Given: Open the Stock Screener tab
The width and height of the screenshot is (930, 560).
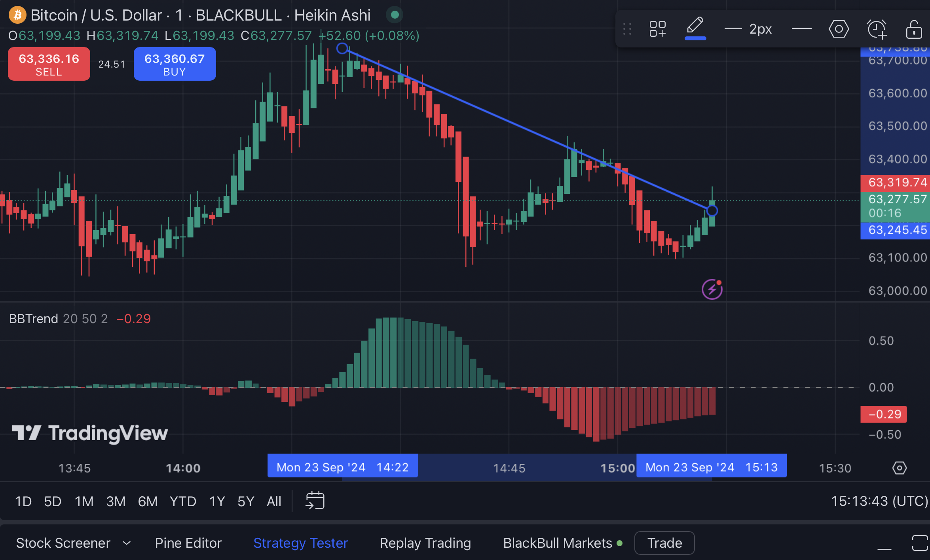Looking at the screenshot, I should [63, 543].
